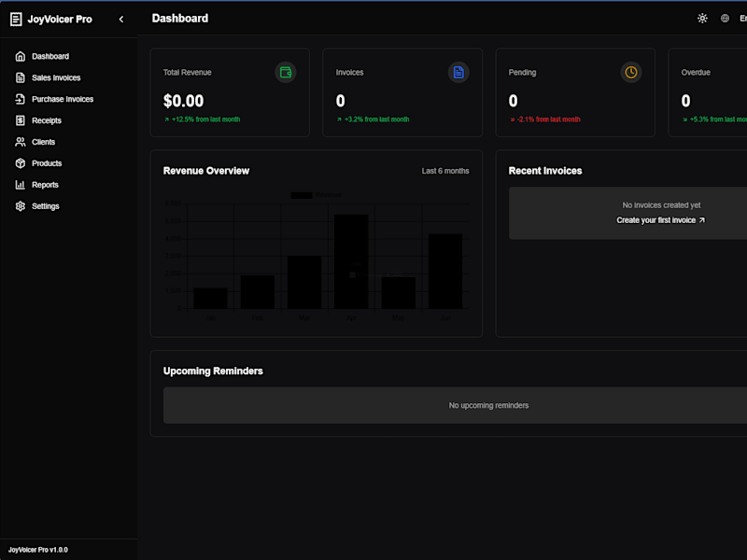Screen dimensions: 747x560
Task: Click the Products box icon
Action: coord(20,163)
